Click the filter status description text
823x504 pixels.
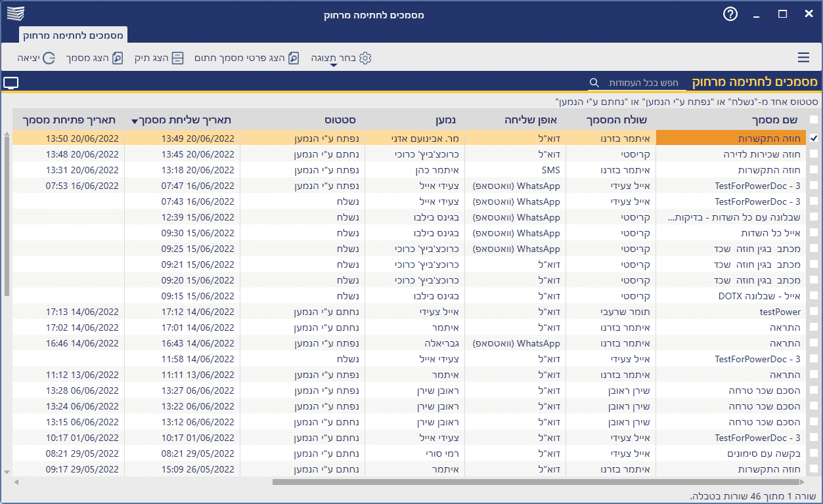(x=686, y=102)
